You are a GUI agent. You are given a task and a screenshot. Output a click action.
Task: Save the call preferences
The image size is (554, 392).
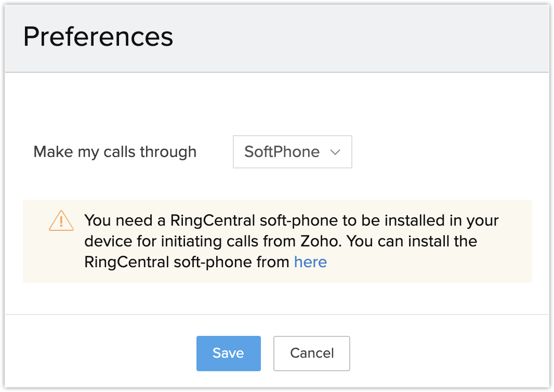pos(228,354)
